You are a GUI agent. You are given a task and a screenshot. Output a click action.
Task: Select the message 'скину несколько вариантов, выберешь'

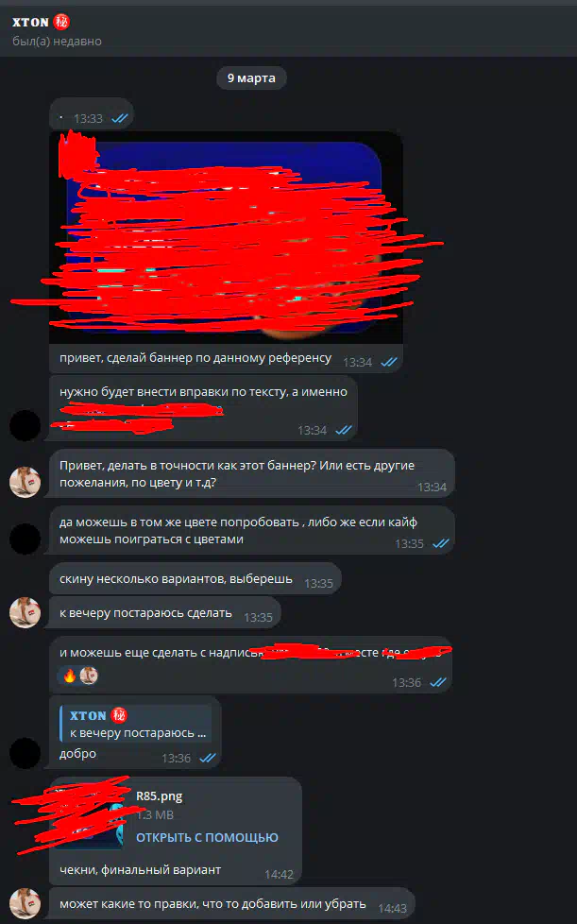(x=195, y=579)
